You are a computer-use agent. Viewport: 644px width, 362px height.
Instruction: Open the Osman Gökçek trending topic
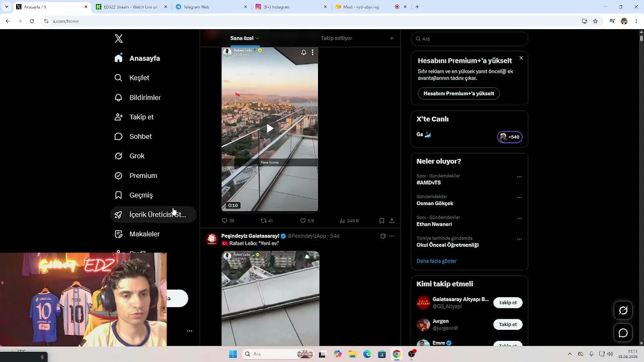[435, 204]
